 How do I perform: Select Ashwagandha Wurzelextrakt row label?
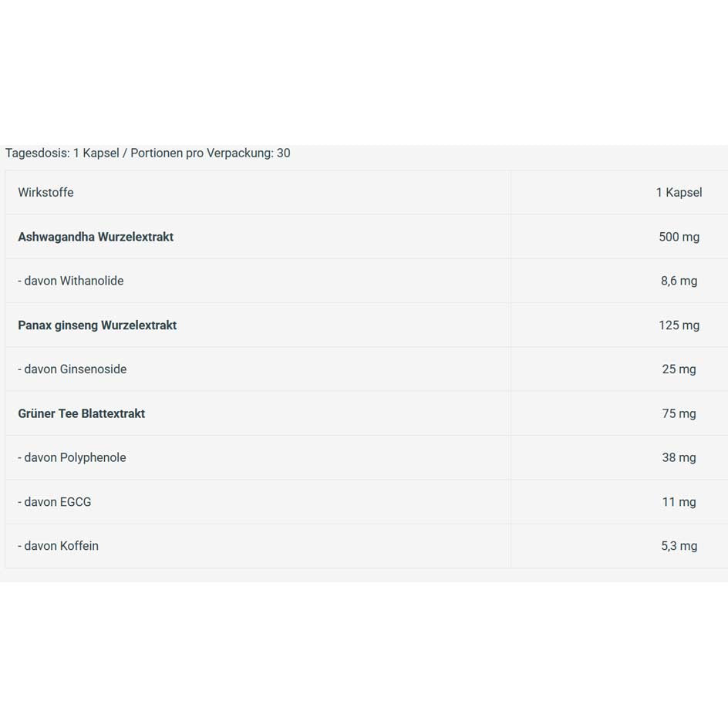[x=96, y=237]
